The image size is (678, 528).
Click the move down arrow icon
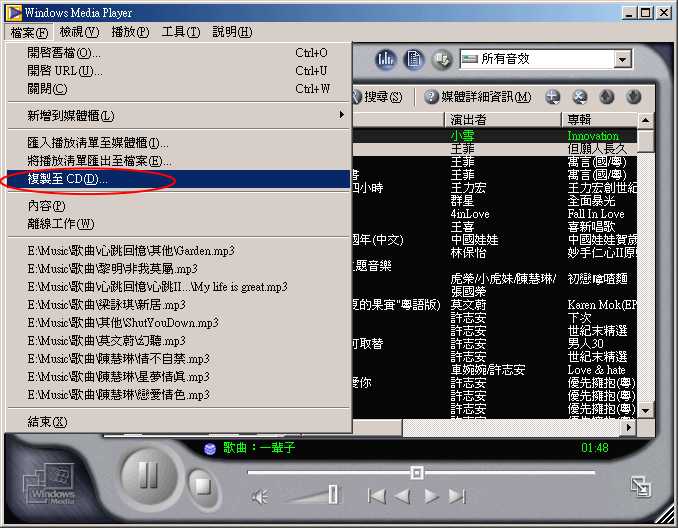pyautogui.click(x=633, y=97)
